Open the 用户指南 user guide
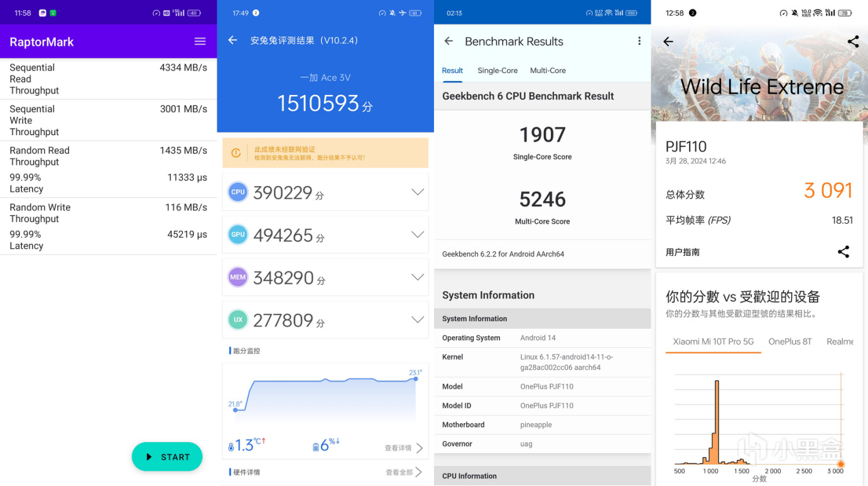The width and height of the screenshot is (868, 486). click(x=683, y=252)
